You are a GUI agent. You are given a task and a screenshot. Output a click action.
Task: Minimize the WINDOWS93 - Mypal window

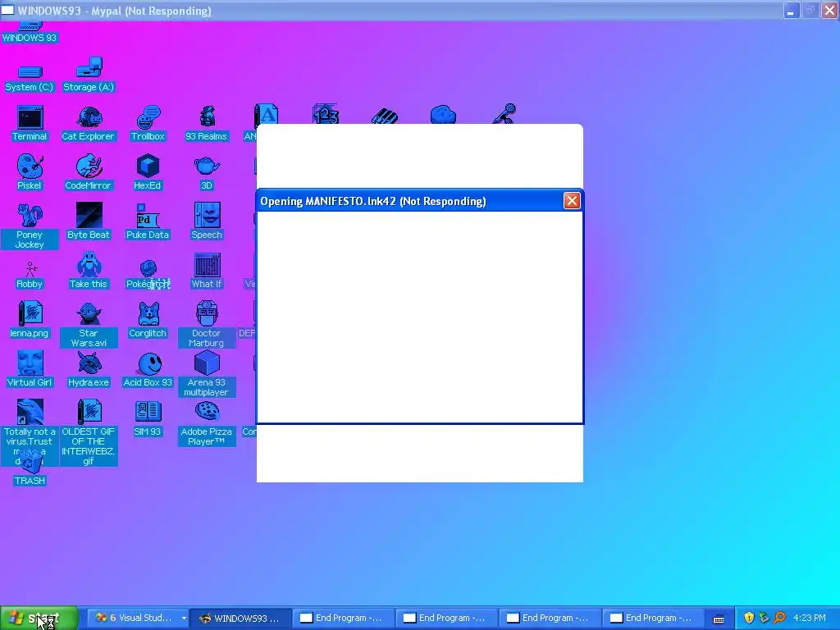791,10
